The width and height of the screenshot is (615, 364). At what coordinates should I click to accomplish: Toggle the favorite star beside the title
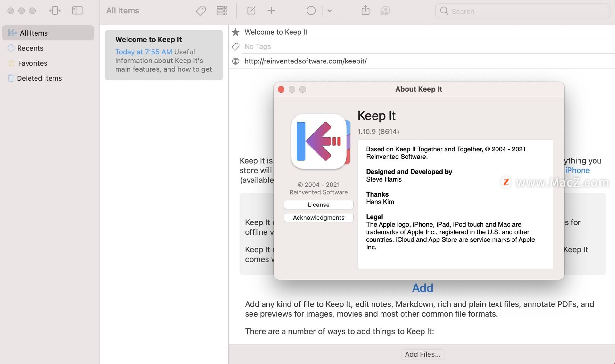click(x=235, y=32)
